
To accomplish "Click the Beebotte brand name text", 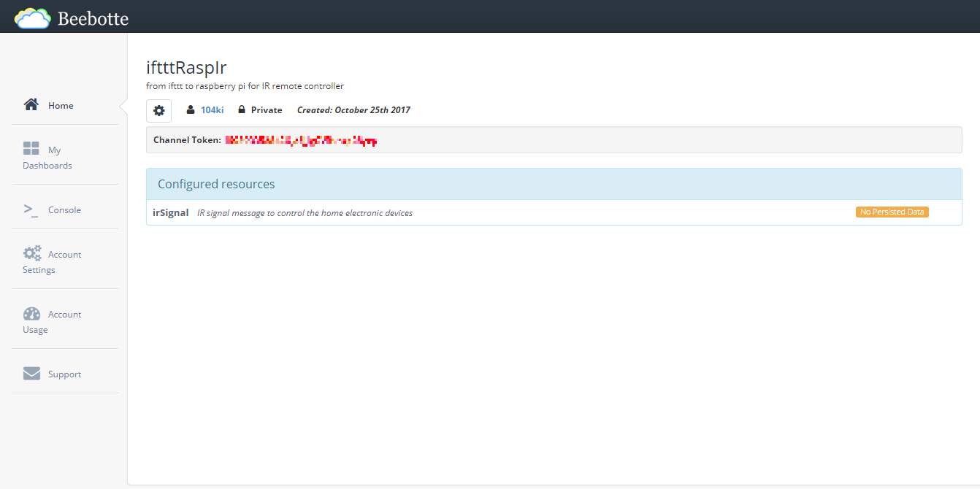I will point(93,18).
